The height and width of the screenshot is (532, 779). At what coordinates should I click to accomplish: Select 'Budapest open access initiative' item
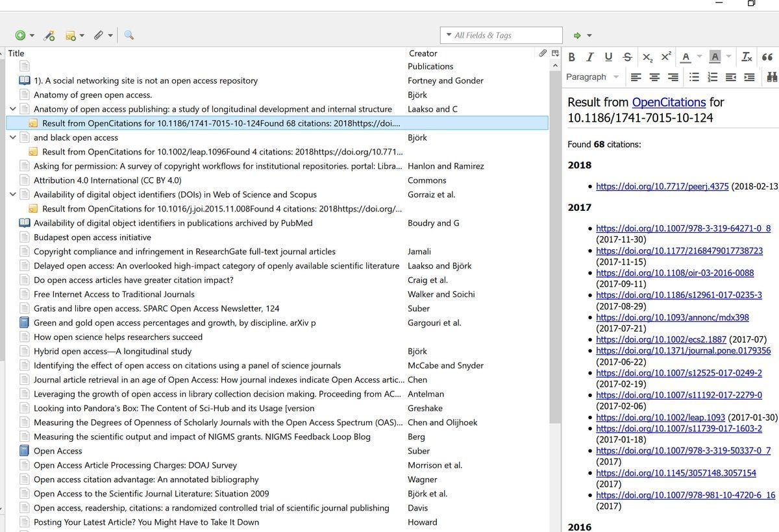pos(92,237)
